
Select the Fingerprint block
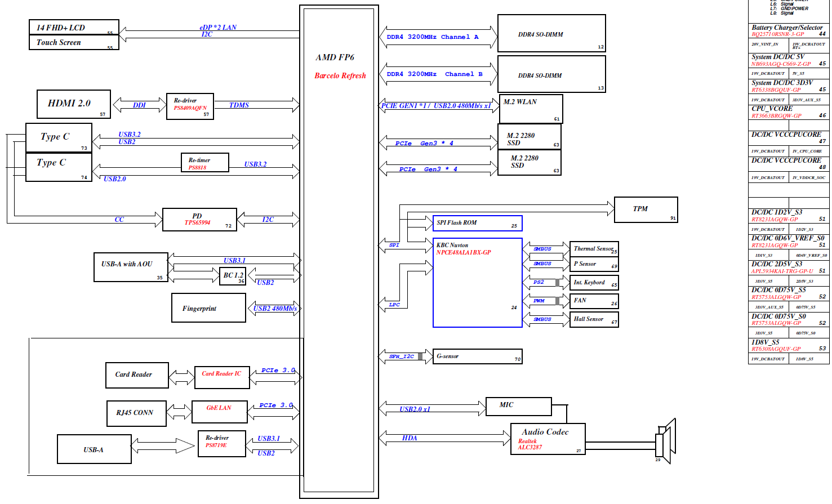click(x=208, y=308)
